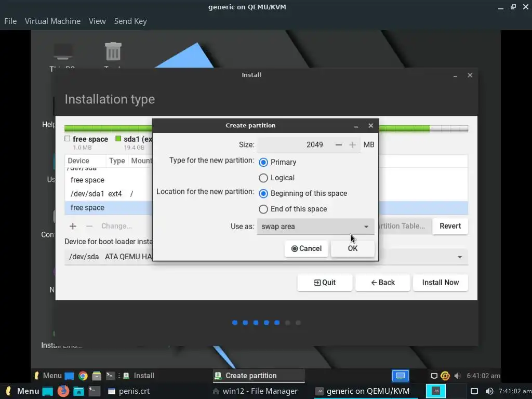Click the host clock showing 7:41:02 am
This screenshot has width=532, height=399.
click(514, 391)
